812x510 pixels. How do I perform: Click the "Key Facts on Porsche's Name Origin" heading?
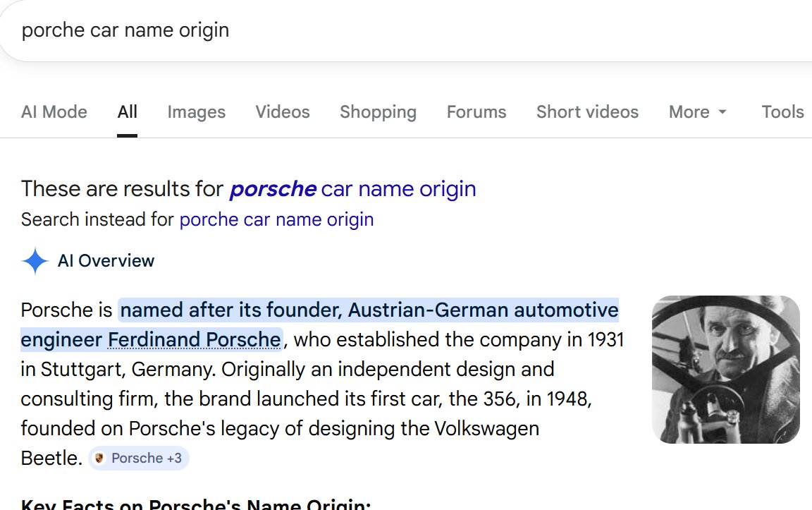(x=196, y=504)
